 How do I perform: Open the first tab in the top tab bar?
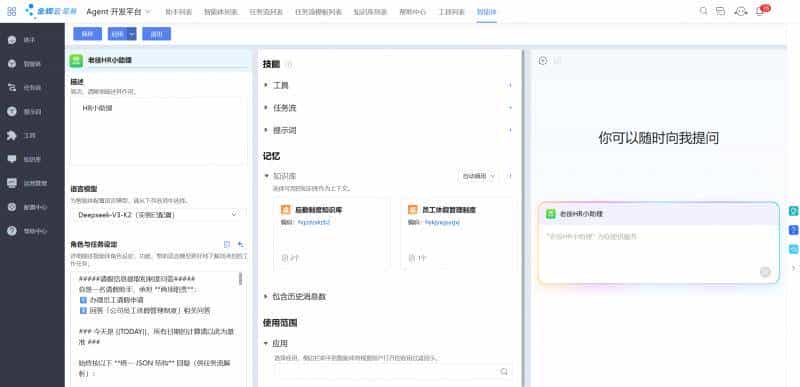click(179, 12)
